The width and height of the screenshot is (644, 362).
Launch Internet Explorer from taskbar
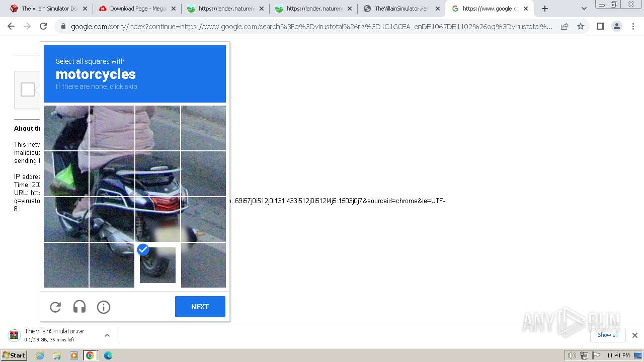tap(40, 355)
